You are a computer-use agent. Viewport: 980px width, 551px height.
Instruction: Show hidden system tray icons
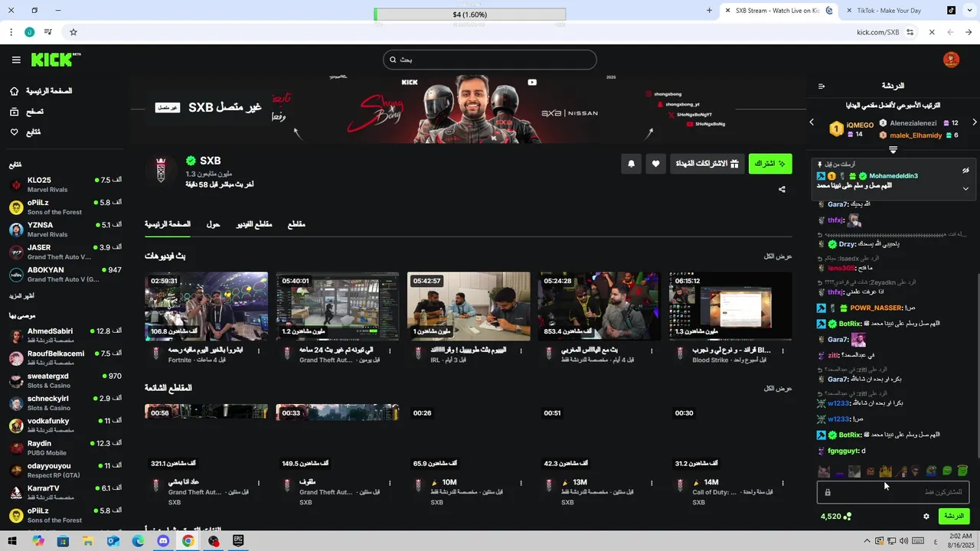[867, 541]
